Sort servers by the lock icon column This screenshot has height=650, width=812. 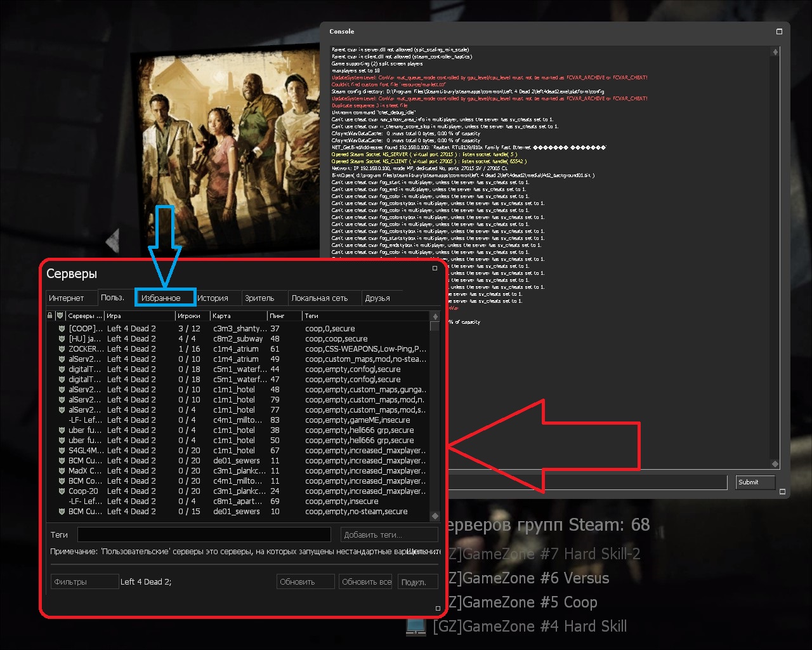50,315
